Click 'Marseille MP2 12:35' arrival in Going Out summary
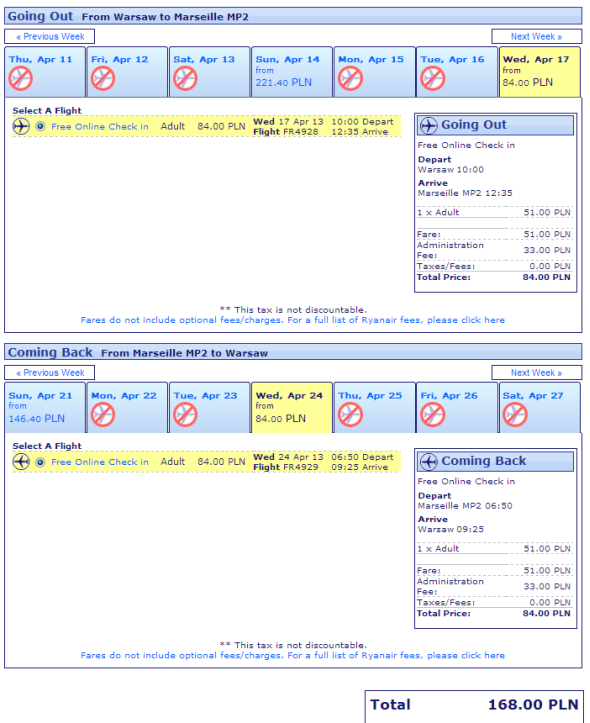The image size is (590, 723). [465, 193]
